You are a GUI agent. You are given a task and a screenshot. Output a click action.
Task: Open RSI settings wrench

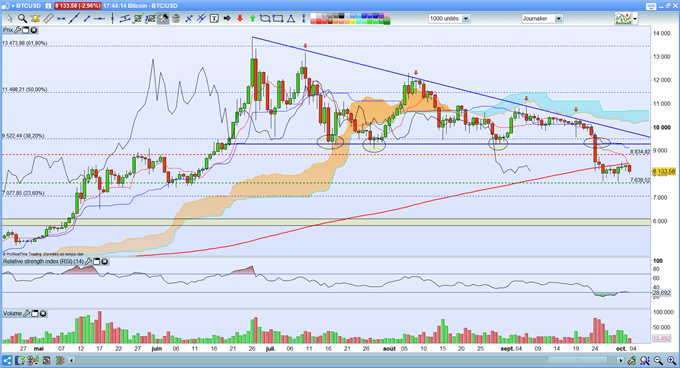(x=88, y=262)
